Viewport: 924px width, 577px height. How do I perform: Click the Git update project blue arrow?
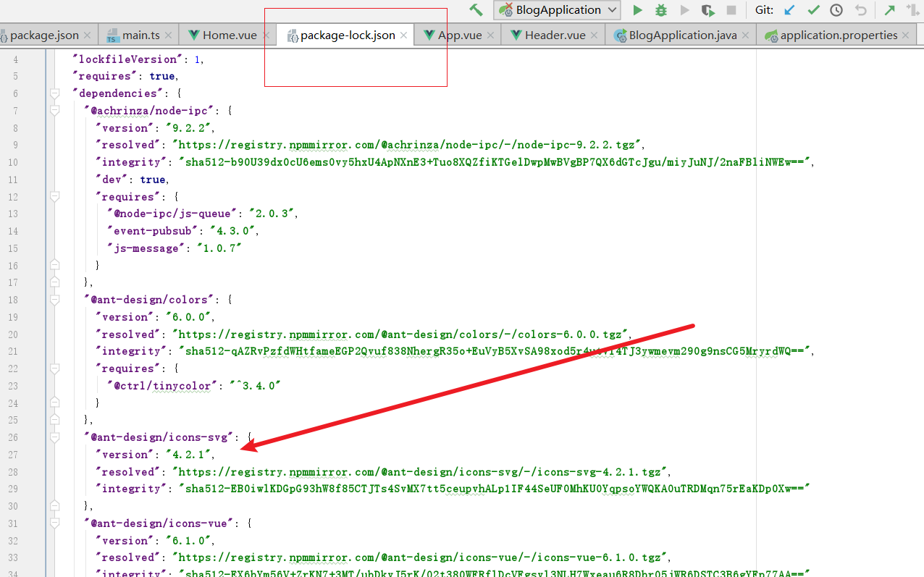pos(790,10)
